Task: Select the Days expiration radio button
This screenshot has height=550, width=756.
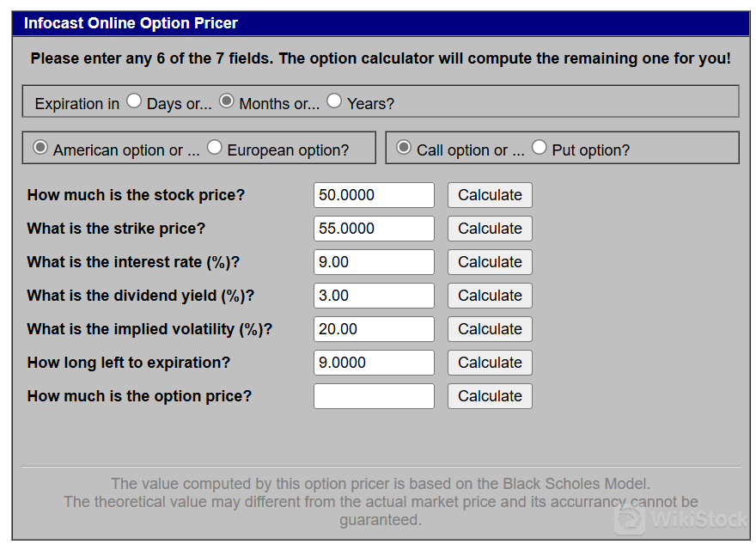Action: coord(134,101)
